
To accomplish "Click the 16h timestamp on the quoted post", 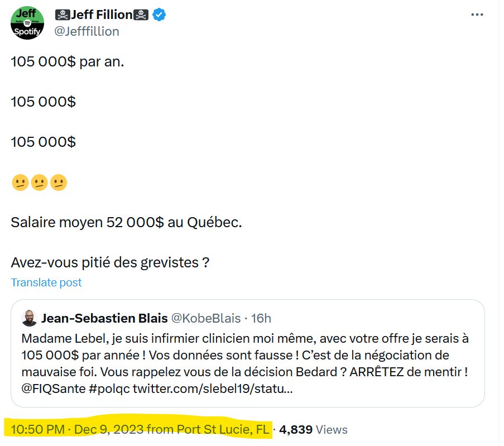I will click(261, 318).
